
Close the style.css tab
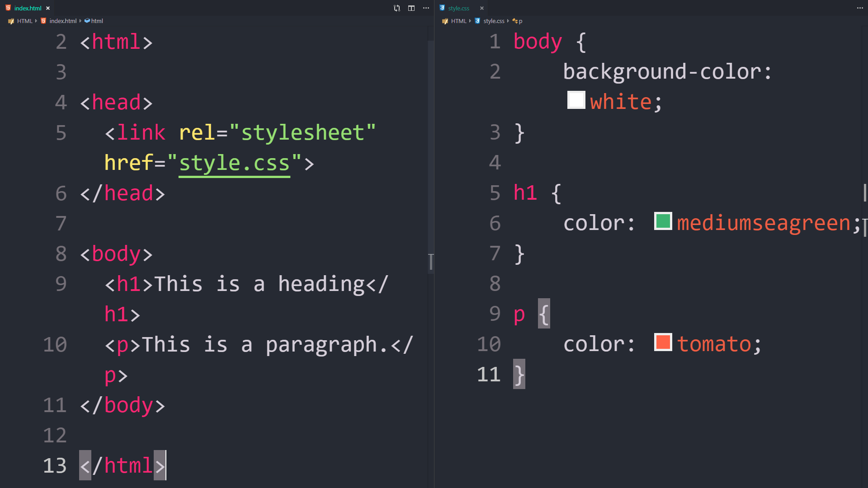(482, 8)
